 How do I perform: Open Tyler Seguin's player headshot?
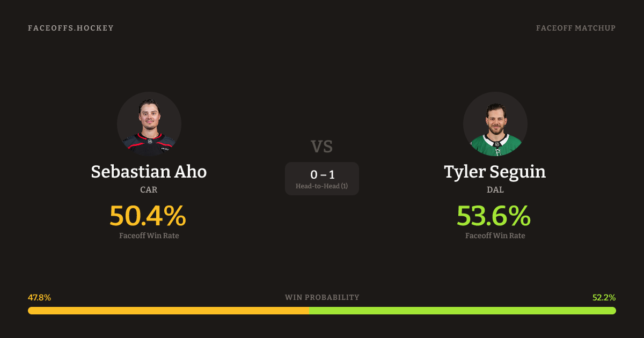click(x=495, y=124)
